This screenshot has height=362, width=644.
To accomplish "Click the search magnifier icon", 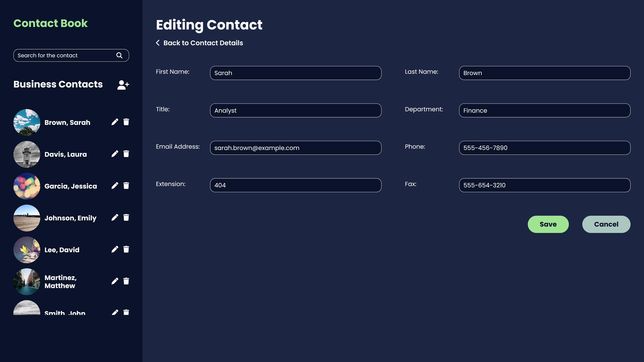I will click(119, 55).
